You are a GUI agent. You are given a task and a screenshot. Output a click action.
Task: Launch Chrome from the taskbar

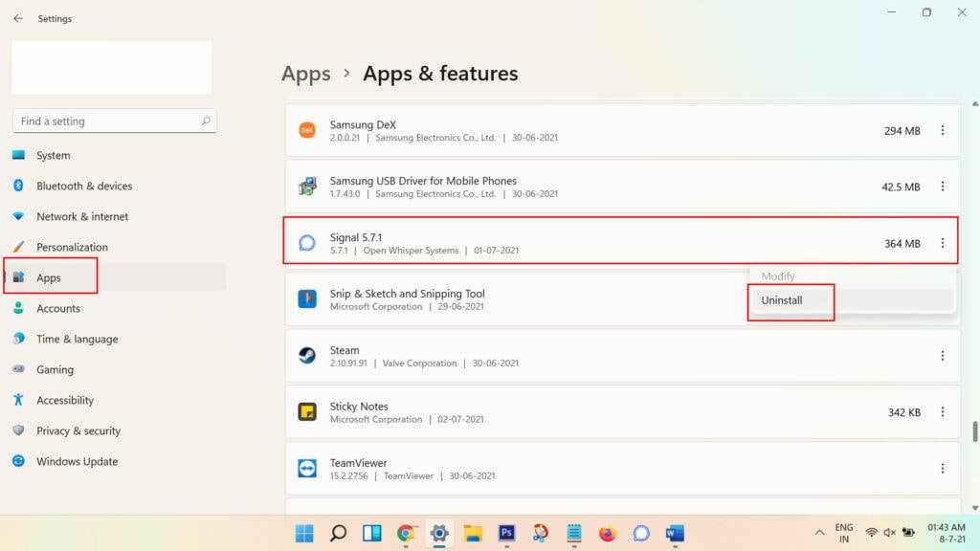406,533
